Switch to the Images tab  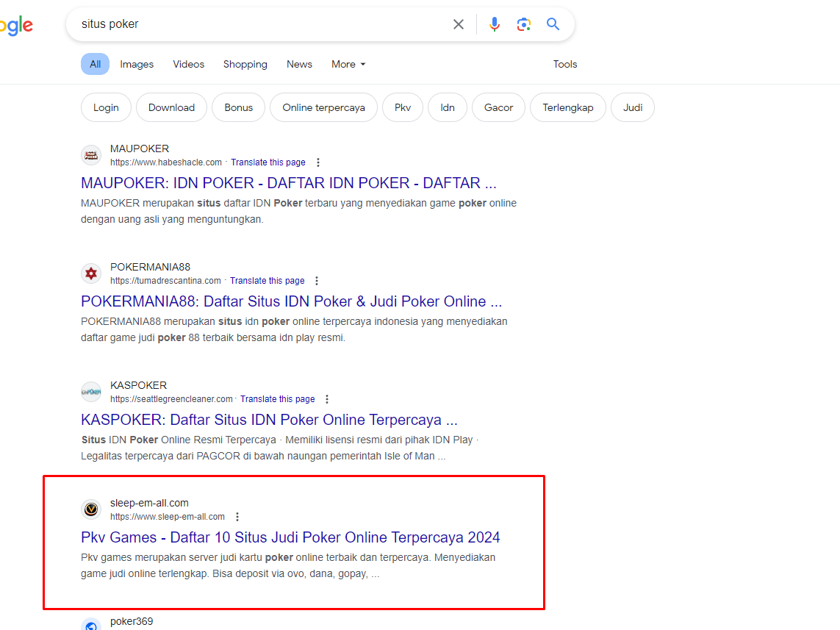(137, 64)
